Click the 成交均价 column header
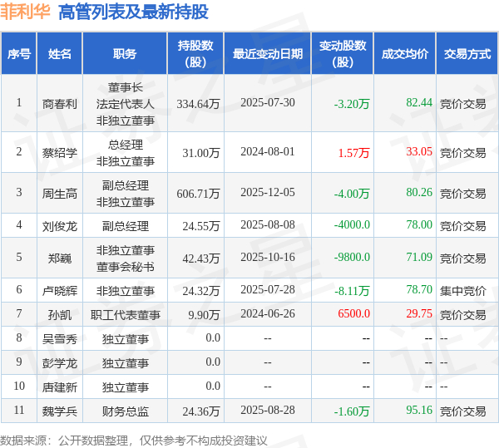The image size is (499, 448). pos(404,53)
